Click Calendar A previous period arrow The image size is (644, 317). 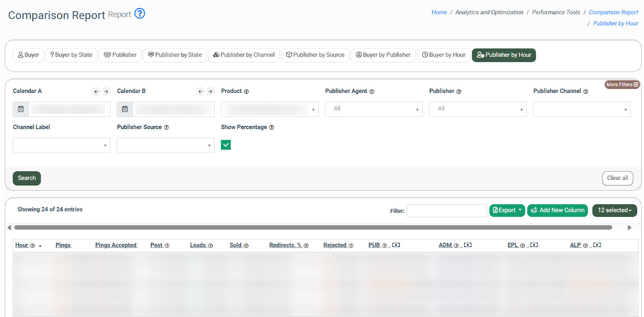coord(96,92)
